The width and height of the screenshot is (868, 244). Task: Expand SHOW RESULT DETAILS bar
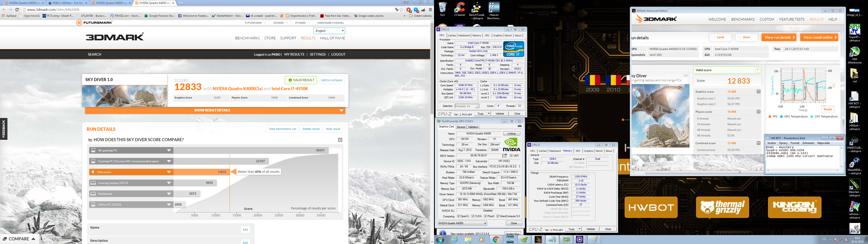215,110
